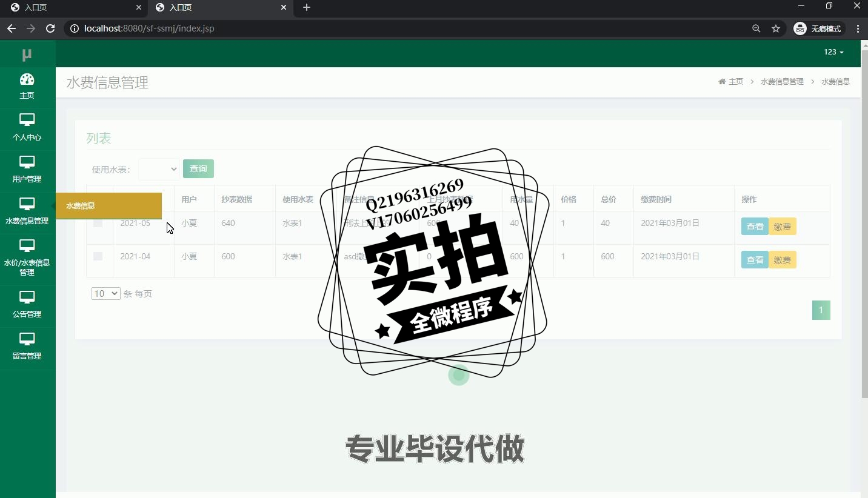Switch to the second 入口页 browser tab
This screenshot has width=868, height=498.
tap(219, 8)
